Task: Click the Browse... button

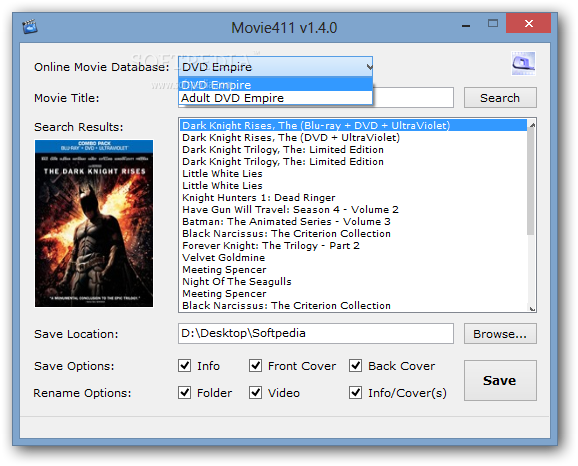Action: click(500, 334)
